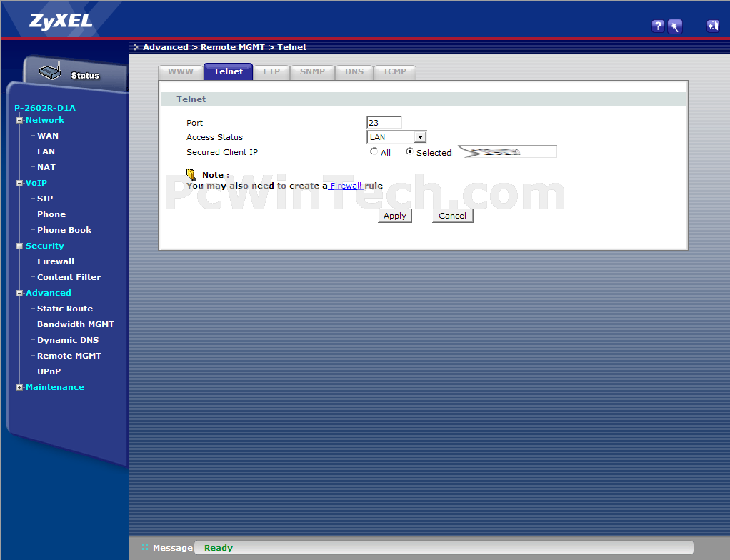Click the Port input field
The width and height of the screenshot is (730, 560).
pos(384,122)
